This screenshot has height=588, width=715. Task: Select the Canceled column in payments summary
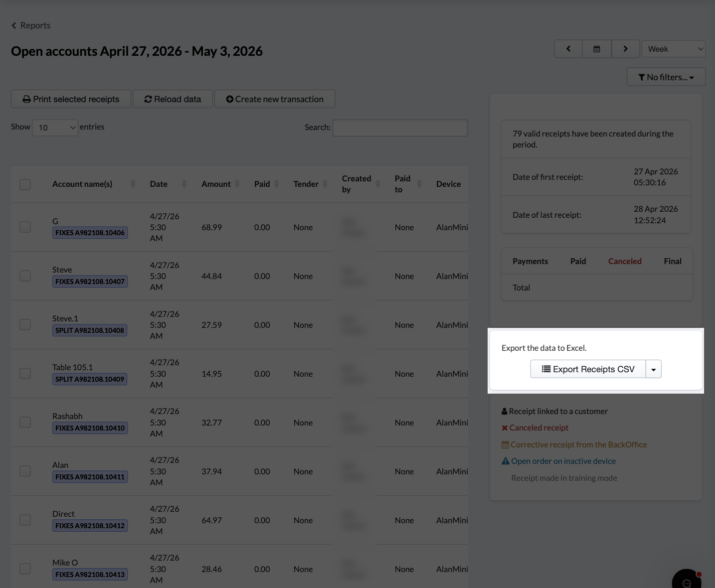tap(625, 261)
